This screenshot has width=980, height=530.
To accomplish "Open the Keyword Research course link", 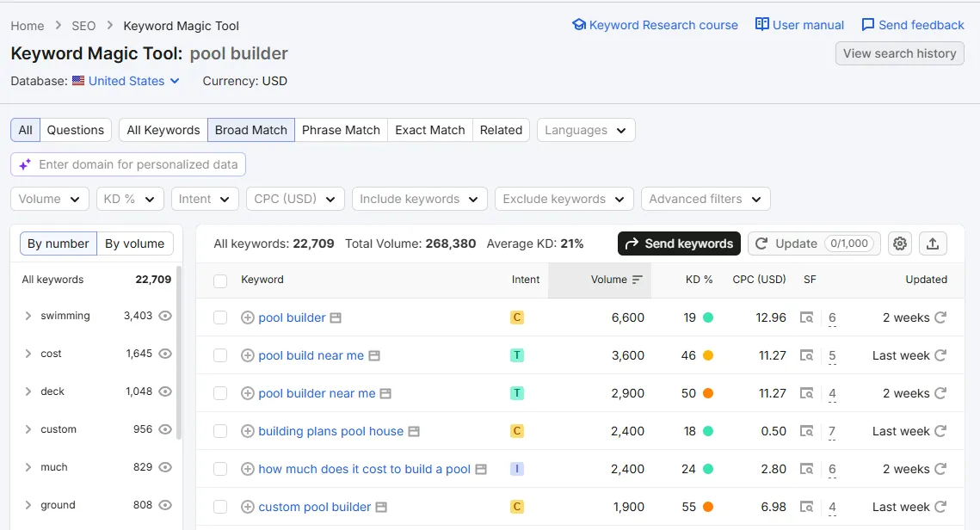I will coord(655,25).
